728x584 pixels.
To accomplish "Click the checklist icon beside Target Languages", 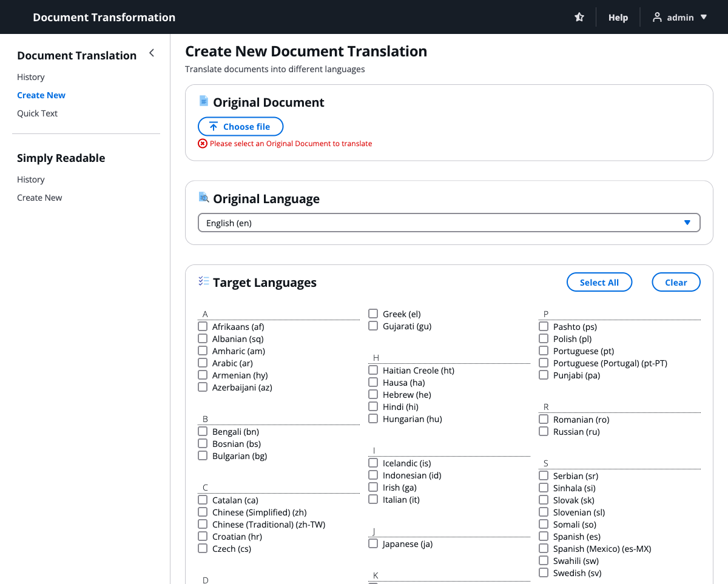I will pyautogui.click(x=204, y=281).
